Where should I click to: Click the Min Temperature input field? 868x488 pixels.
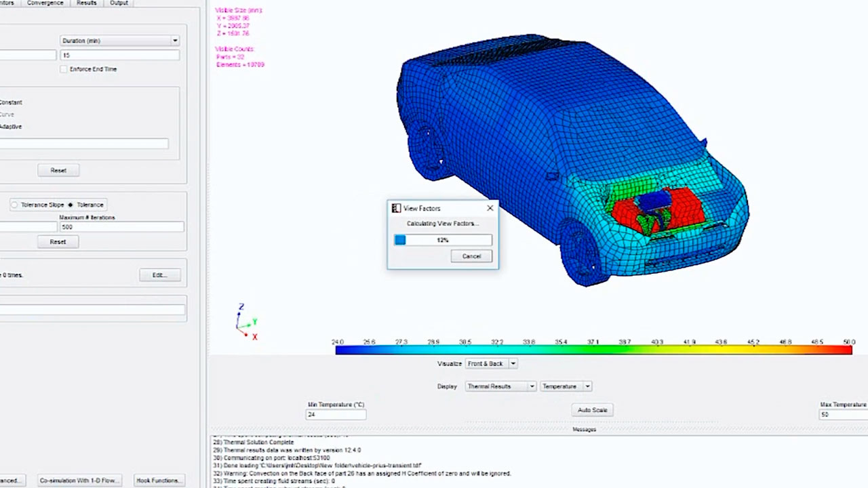(336, 415)
